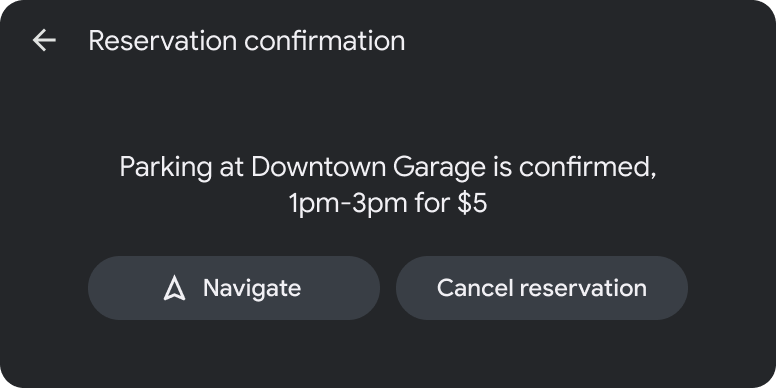Return to previous screen via back arrow
The image size is (776, 388).
coord(44,40)
